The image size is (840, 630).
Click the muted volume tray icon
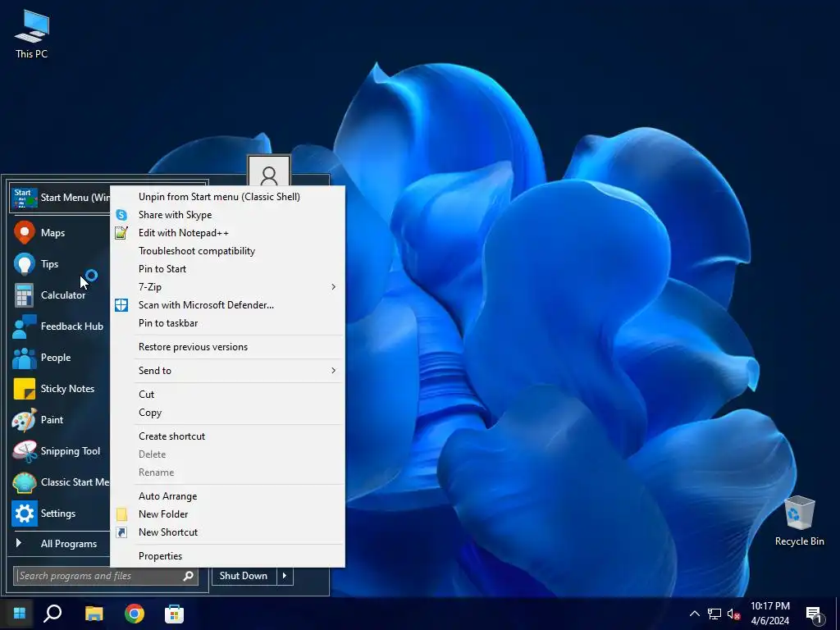point(733,614)
